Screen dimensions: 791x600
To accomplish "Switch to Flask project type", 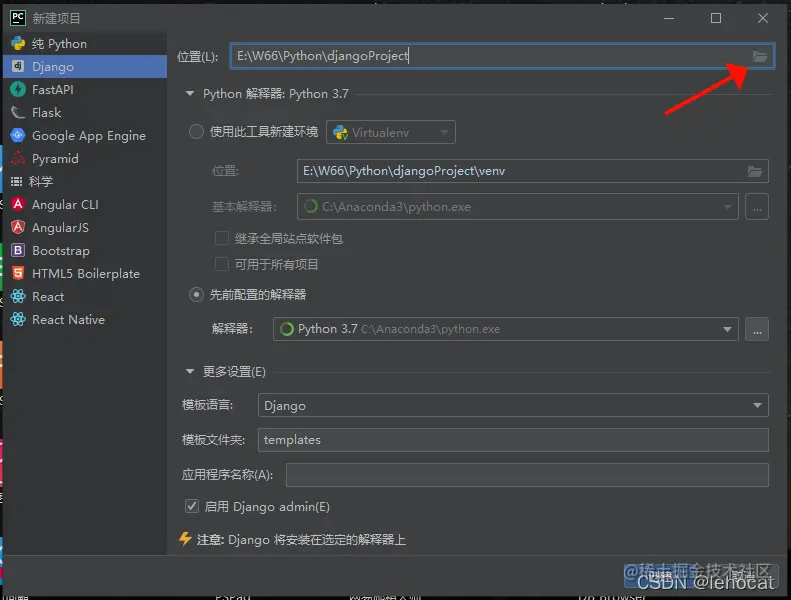I will point(85,113).
